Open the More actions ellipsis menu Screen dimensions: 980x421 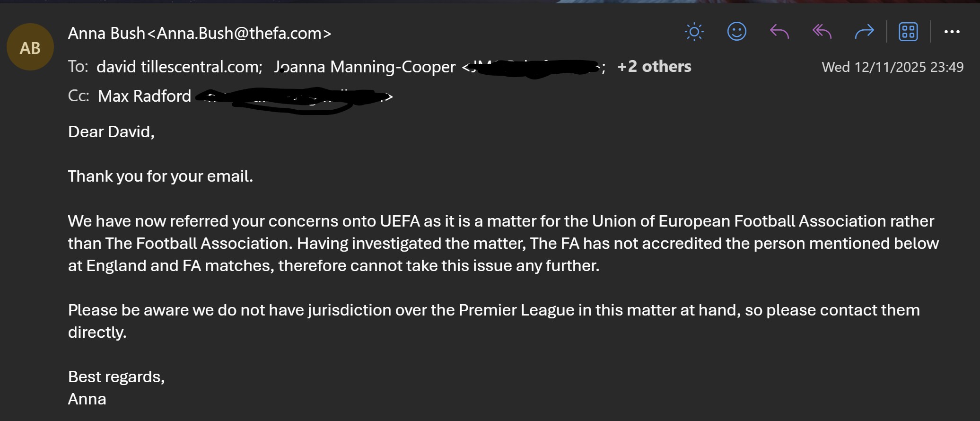coord(952,32)
